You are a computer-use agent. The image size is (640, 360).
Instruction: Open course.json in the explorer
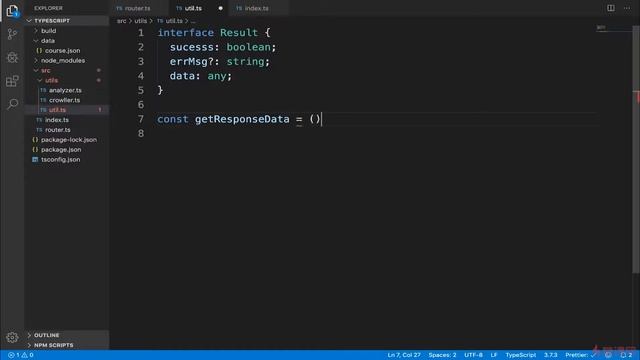pos(67,51)
